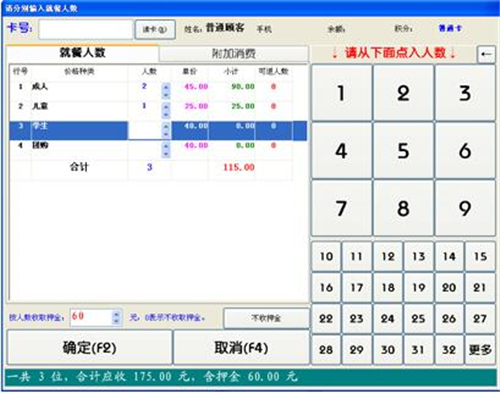Tap keypad number 9
The width and height of the screenshot is (500, 393).
coord(465,208)
